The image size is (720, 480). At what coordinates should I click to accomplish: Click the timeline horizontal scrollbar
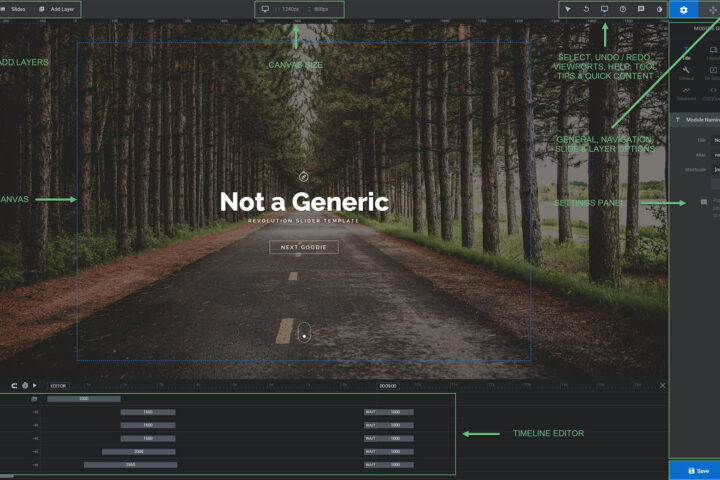tap(7, 477)
